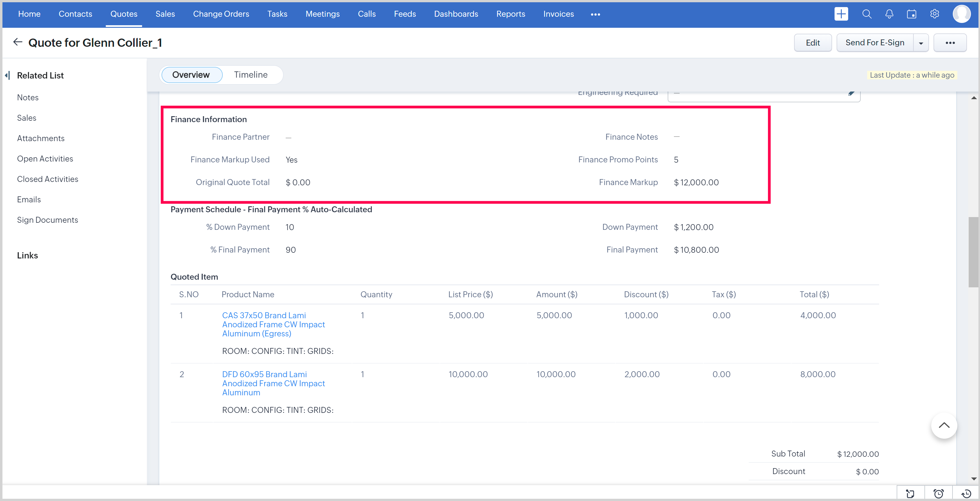The width and height of the screenshot is (980, 501).
Task: Open the more modules ellipsis in navbar
Action: (595, 14)
